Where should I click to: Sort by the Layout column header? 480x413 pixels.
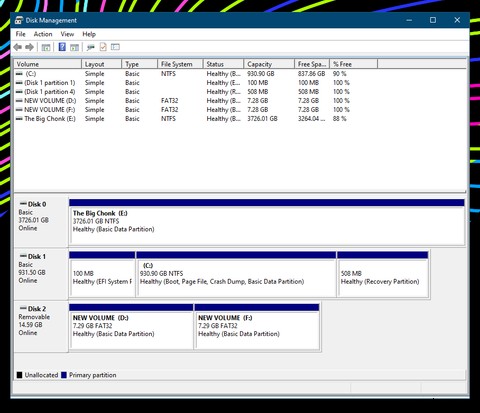[x=101, y=64]
